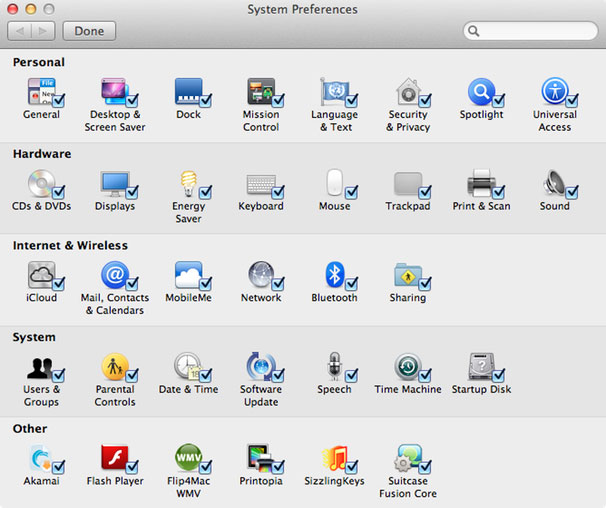Select the Print & Scan printer icon

coord(481,183)
